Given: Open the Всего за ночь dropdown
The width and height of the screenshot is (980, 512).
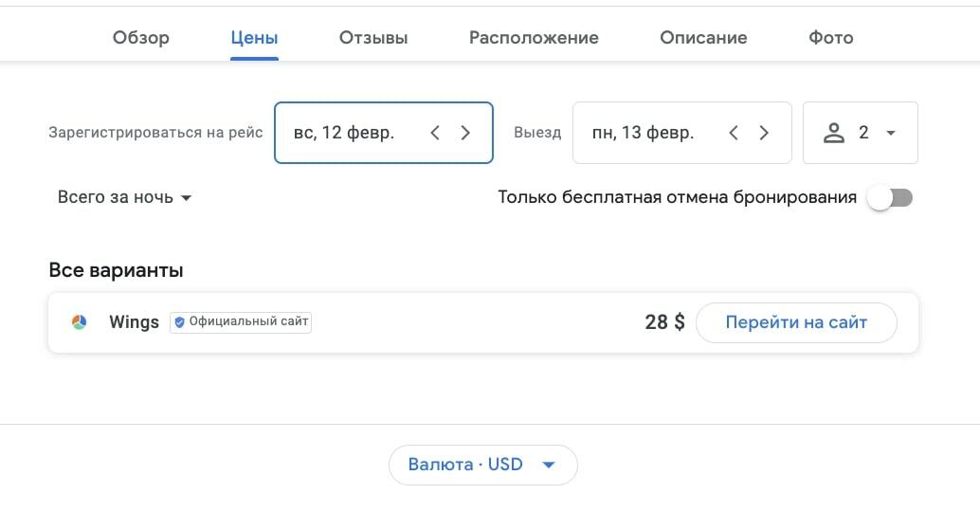Looking at the screenshot, I should [124, 197].
